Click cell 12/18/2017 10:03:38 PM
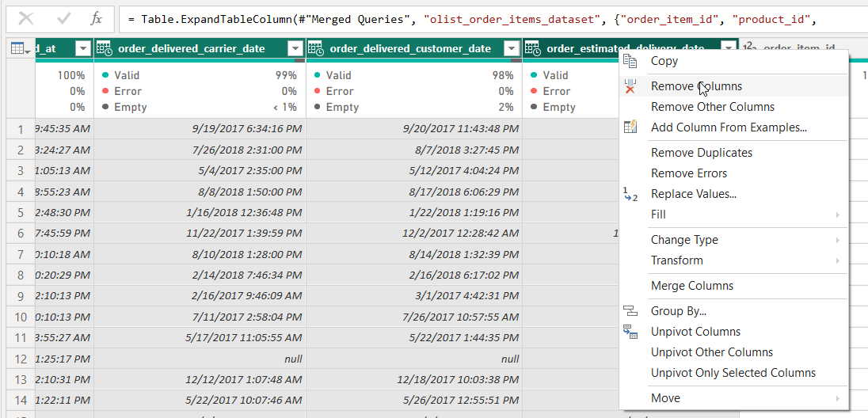868x418 pixels. 414,380
